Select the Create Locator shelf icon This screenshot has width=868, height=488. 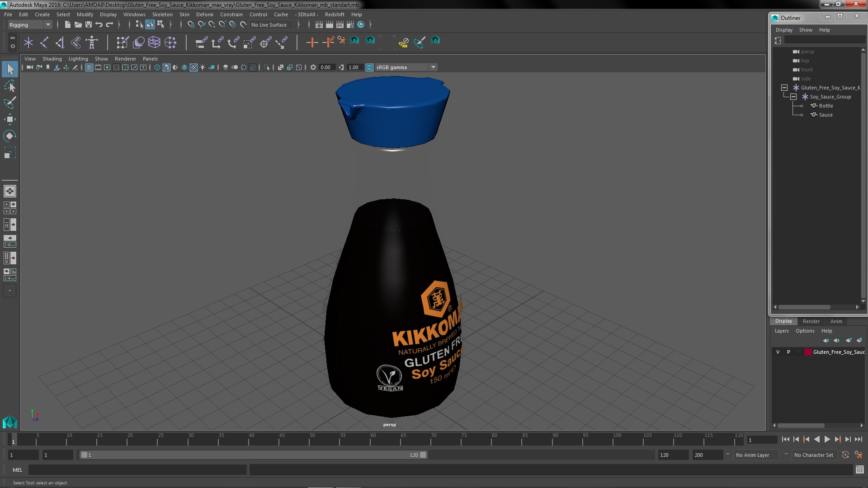28,42
